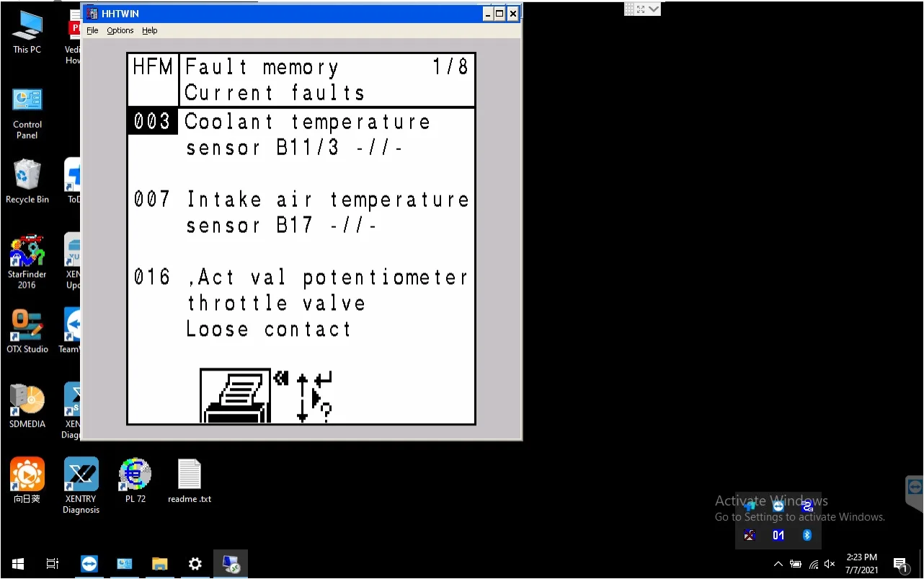Expand the remote session toolbar chevron at top
924x579 pixels.
[654, 9]
